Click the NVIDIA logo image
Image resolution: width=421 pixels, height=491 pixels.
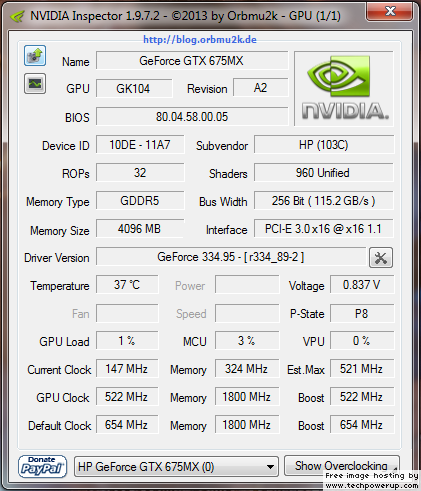344,89
